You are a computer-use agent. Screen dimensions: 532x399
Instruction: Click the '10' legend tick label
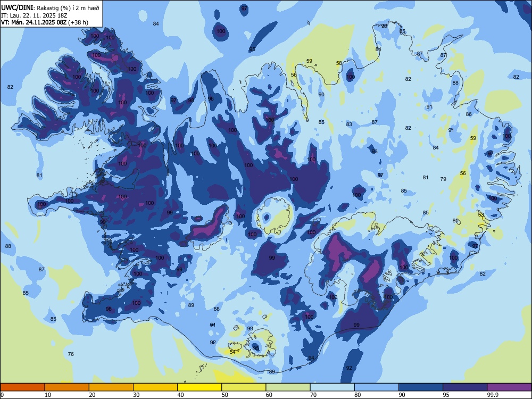[x=48, y=395]
